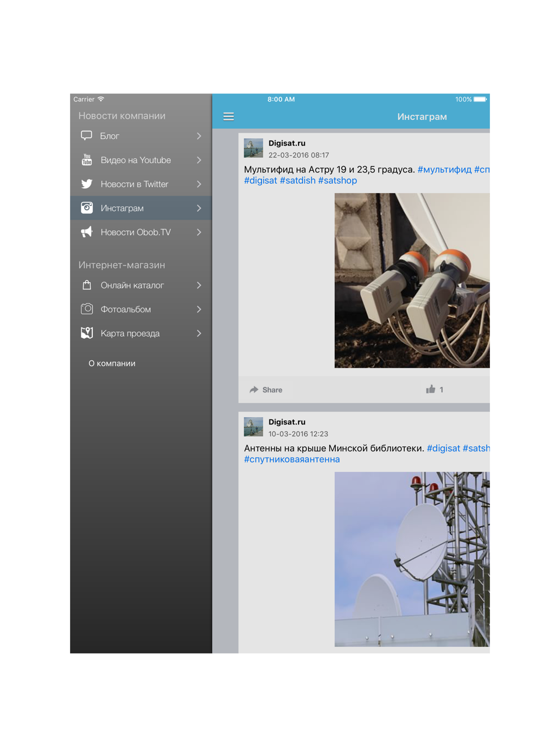The width and height of the screenshot is (560, 747).
Task: Click the Интернет-магазин section header
Action: 122,265
